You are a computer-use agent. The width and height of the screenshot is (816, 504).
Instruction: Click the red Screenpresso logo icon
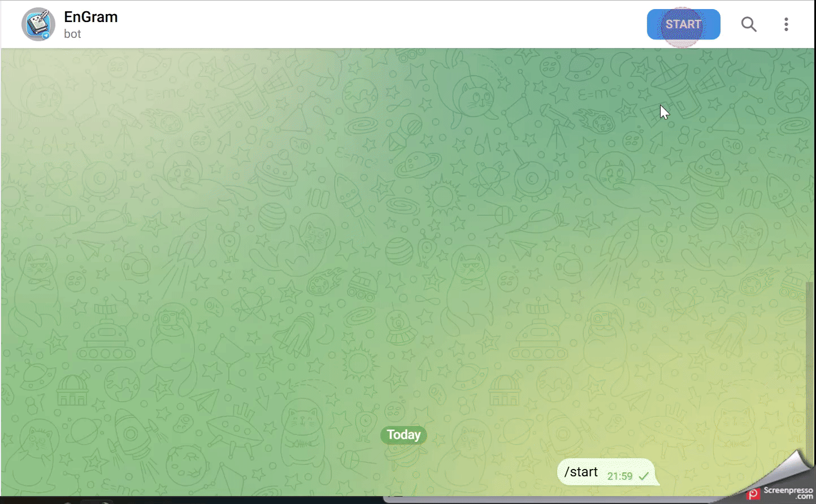click(753, 494)
